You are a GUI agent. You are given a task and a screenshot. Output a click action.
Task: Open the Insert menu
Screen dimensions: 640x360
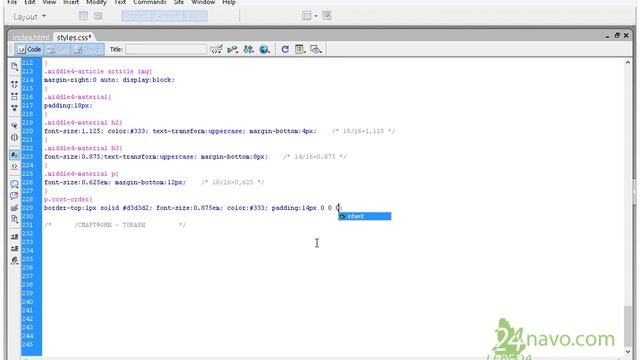tap(71, 2)
